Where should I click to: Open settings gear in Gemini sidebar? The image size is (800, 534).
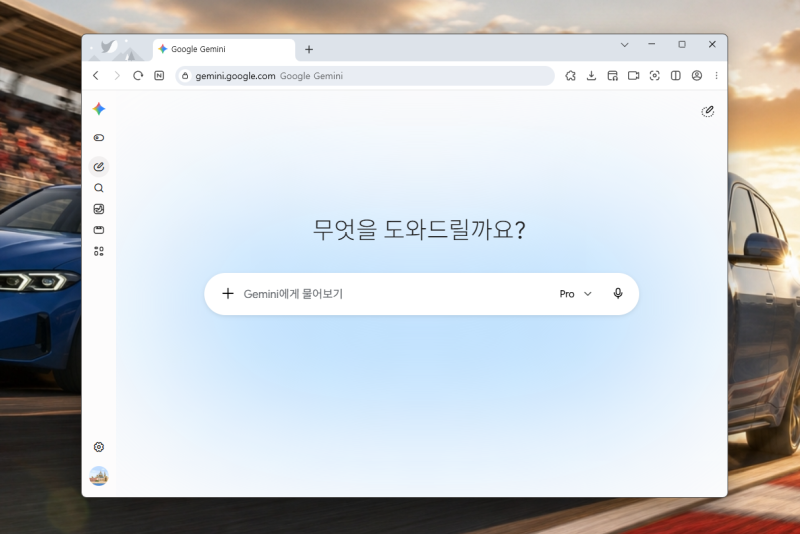point(99,447)
